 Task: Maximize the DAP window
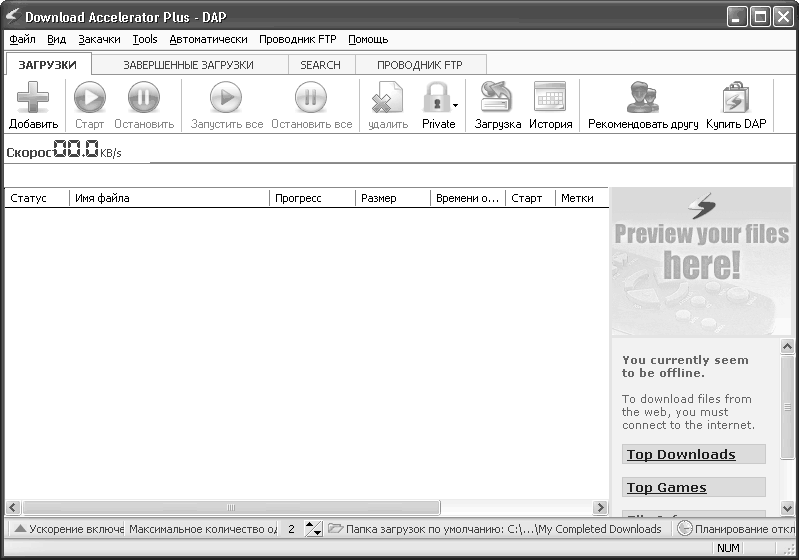[x=760, y=17]
